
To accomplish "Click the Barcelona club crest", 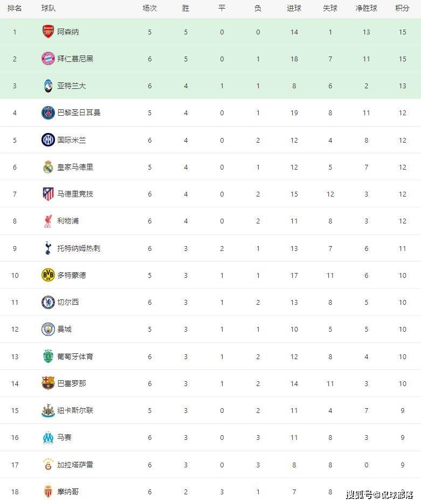I will (49, 383).
